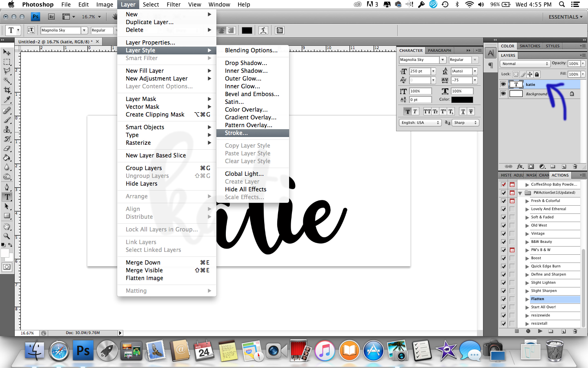Image resolution: width=588 pixels, height=368 pixels.
Task: Select Flatten Image in the Layer menu
Action: click(x=167, y=278)
